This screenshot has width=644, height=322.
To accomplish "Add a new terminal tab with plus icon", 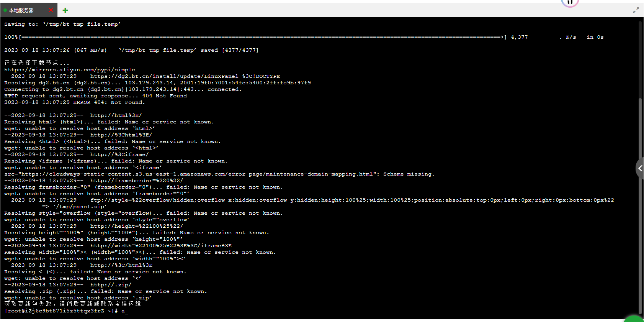I will pyautogui.click(x=65, y=10).
